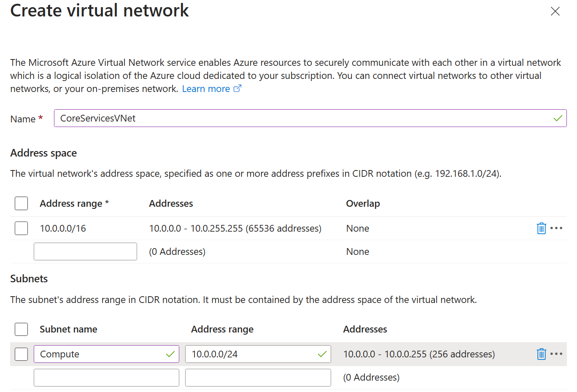Screen dimensions: 577x392
Task: Click the 10.0.0.0/16 address range text
Action: (63, 228)
